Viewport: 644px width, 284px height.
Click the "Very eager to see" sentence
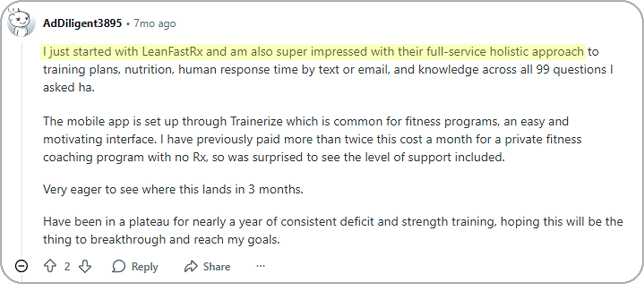[173, 189]
